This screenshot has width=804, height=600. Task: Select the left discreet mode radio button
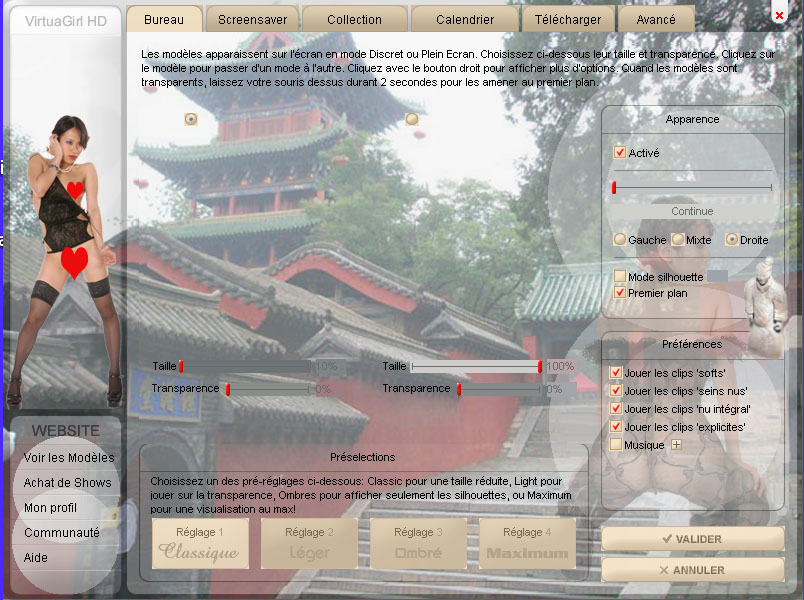(x=191, y=119)
